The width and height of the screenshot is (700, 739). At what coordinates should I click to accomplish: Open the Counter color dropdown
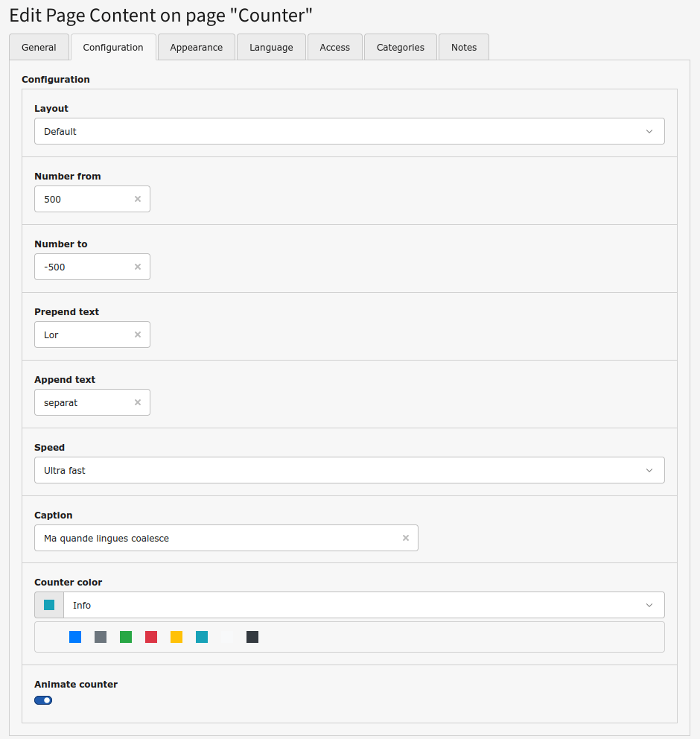coord(363,605)
